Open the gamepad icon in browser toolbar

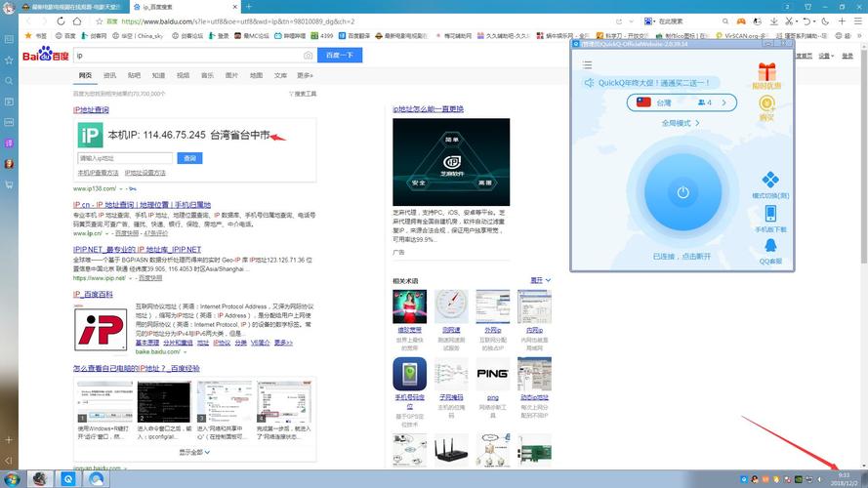(741, 21)
